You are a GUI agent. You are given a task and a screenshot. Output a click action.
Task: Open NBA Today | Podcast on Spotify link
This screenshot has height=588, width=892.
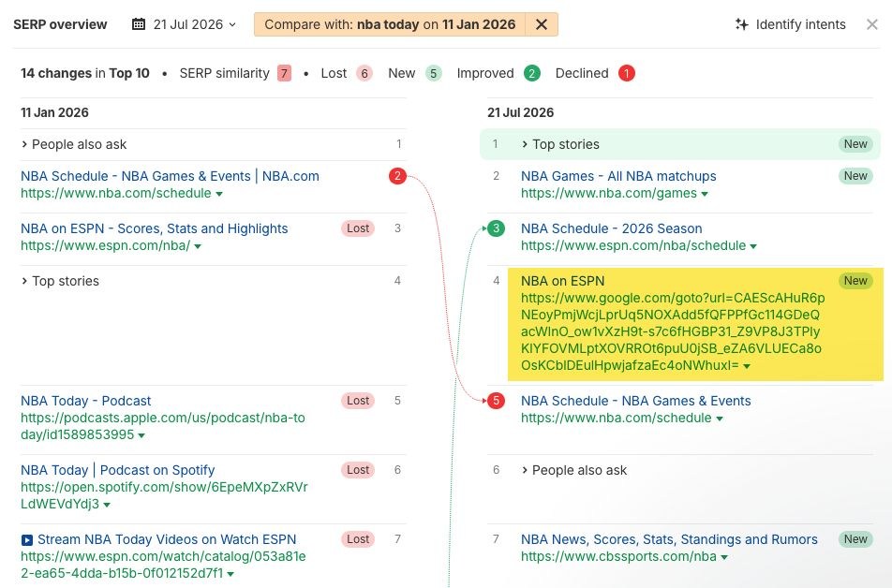click(x=118, y=470)
